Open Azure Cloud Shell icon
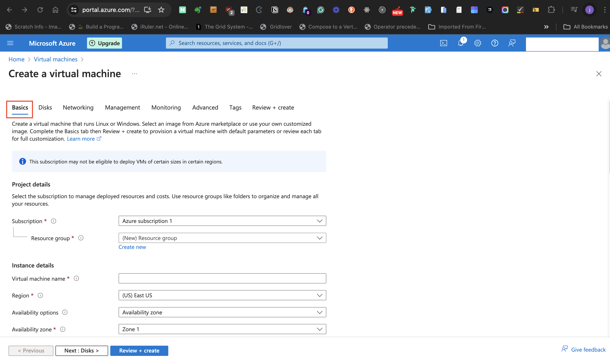610x364 pixels. click(443, 43)
